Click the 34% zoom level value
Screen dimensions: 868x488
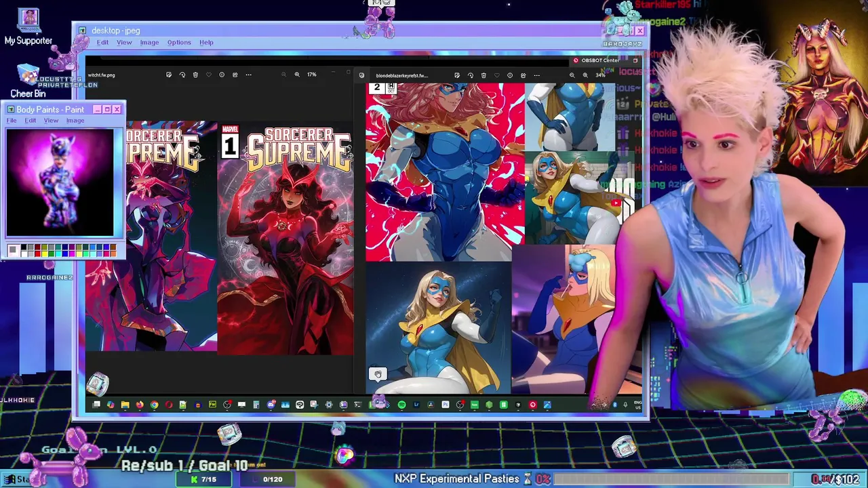(600, 75)
